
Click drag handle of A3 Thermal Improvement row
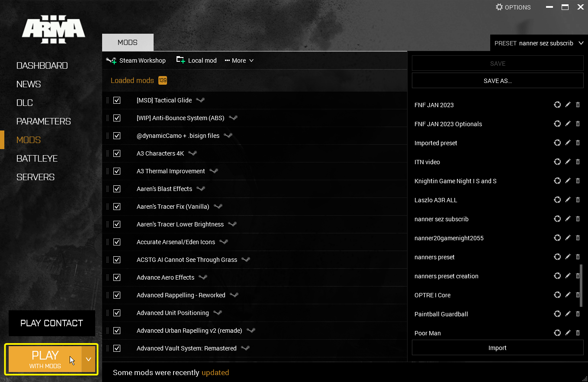click(108, 171)
